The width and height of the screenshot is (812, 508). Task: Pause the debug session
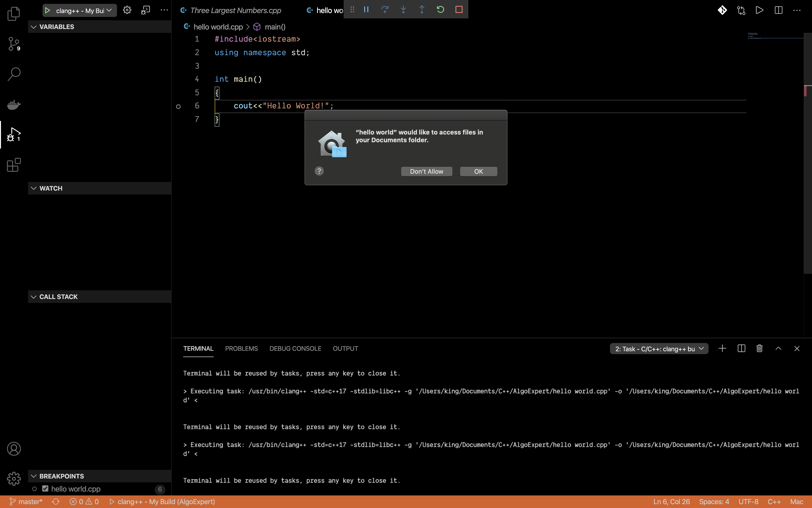366,9
